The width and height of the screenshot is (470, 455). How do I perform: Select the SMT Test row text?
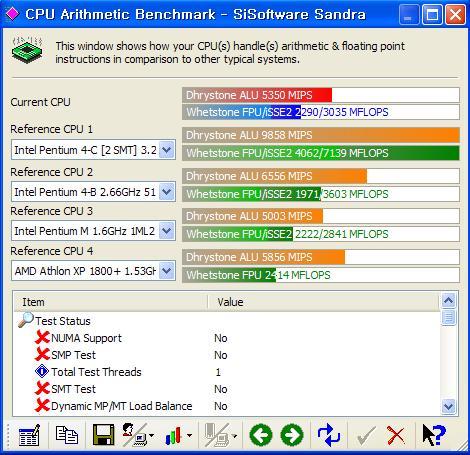tap(73, 389)
